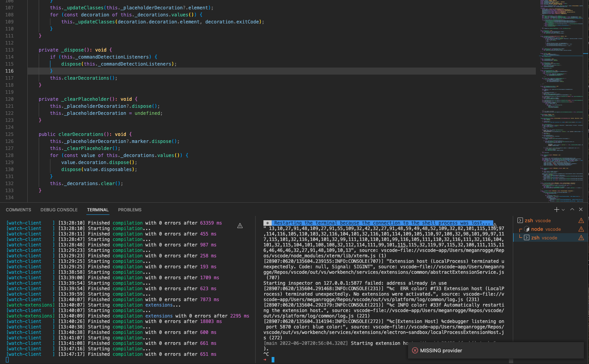Open a new terminal with the plus icon
The image size is (589, 364).
point(557,210)
